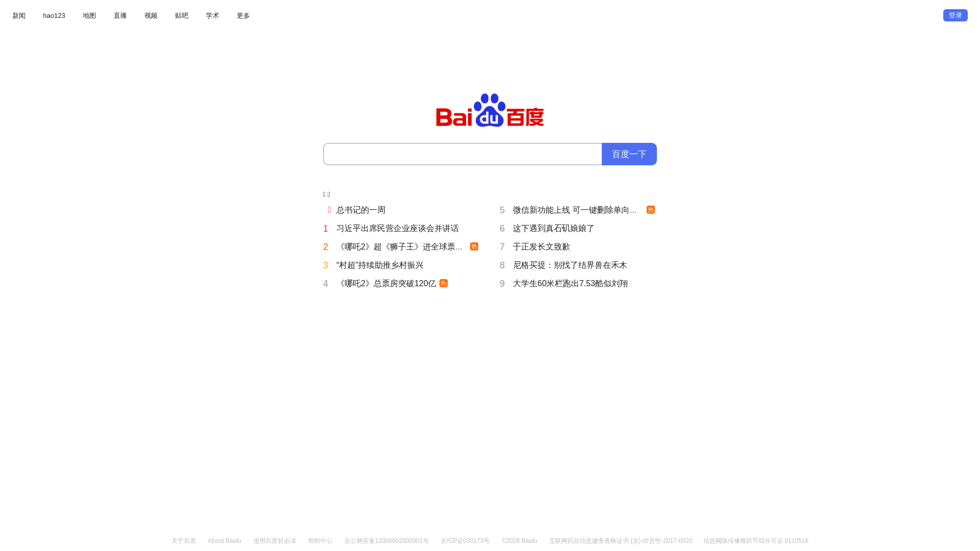The width and height of the screenshot is (980, 551).
Task: Open 贴吧 in the top navigation
Action: click(x=182, y=16)
